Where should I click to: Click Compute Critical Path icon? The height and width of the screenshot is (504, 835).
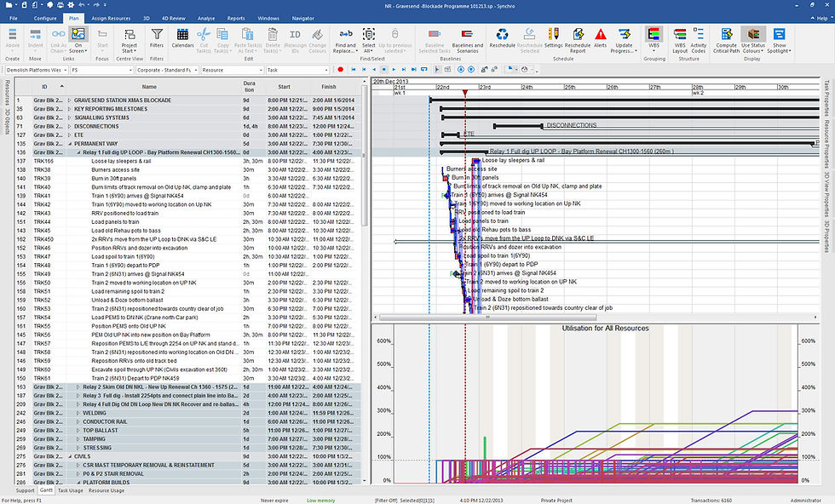(x=726, y=35)
